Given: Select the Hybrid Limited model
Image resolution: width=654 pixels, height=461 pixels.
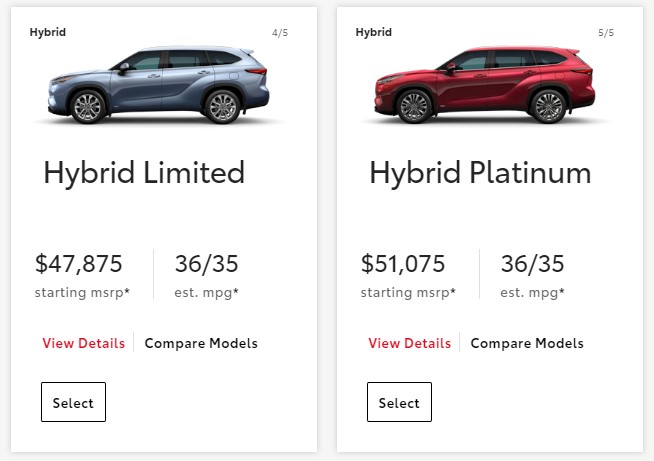Looking at the screenshot, I should click(73, 402).
